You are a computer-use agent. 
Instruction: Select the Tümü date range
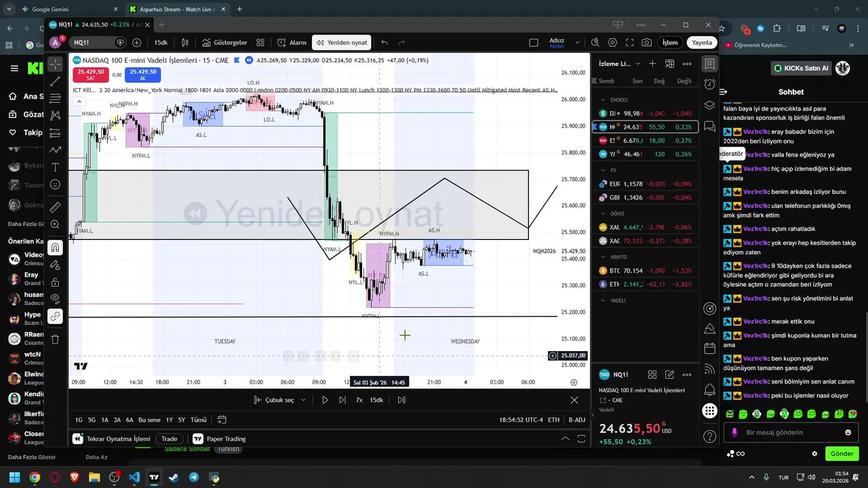tap(198, 420)
